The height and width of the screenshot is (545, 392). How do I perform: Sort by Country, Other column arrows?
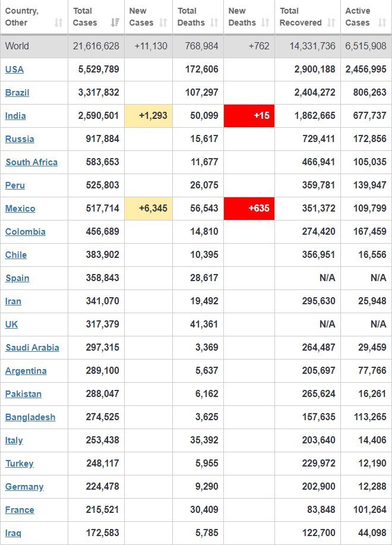(x=59, y=23)
